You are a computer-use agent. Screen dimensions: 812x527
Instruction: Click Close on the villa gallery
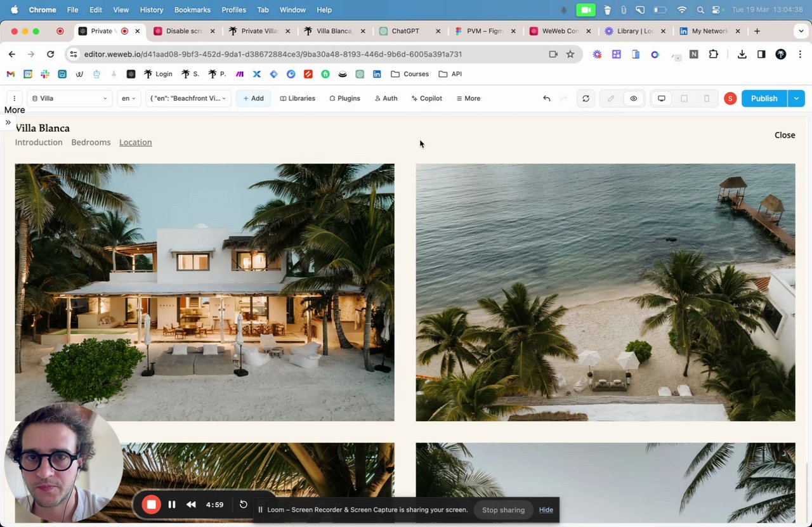(785, 135)
